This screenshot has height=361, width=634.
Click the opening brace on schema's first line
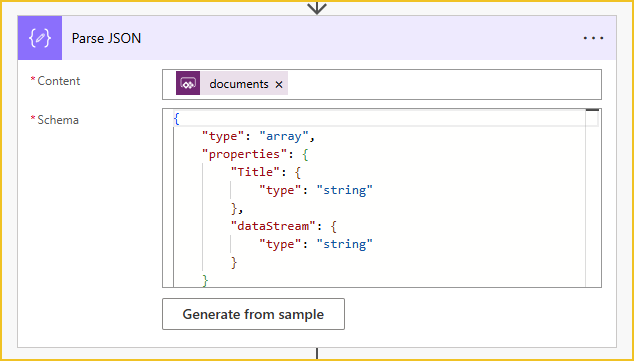[176, 119]
